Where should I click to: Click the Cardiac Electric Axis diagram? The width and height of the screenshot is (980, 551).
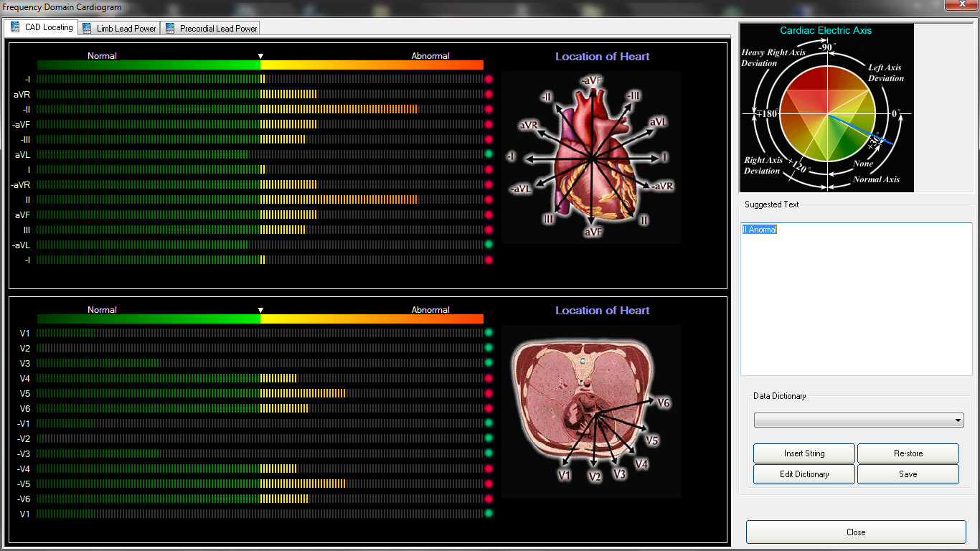pos(827,108)
